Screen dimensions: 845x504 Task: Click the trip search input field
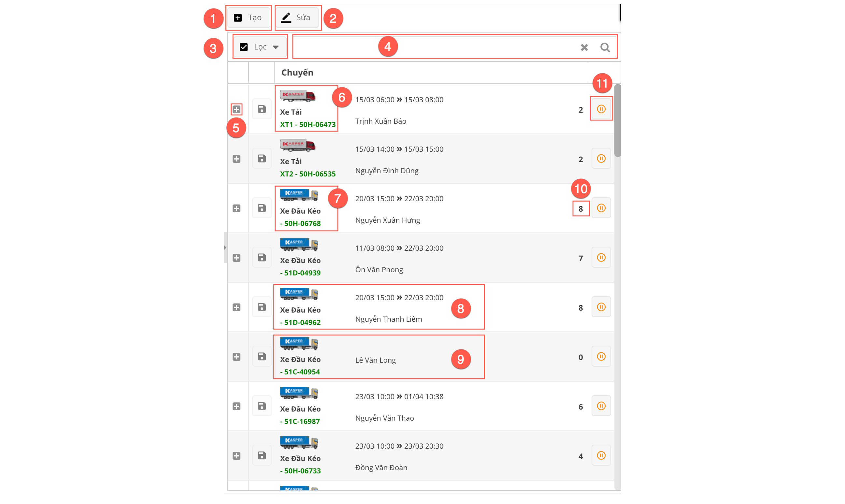[476, 47]
